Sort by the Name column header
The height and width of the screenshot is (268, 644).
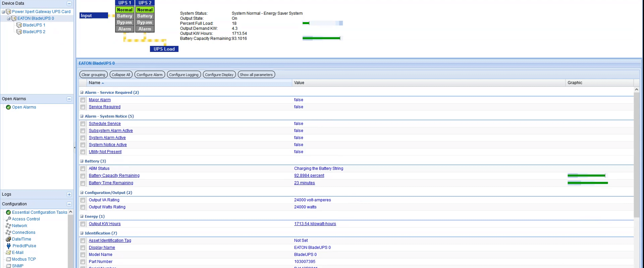pos(189,83)
